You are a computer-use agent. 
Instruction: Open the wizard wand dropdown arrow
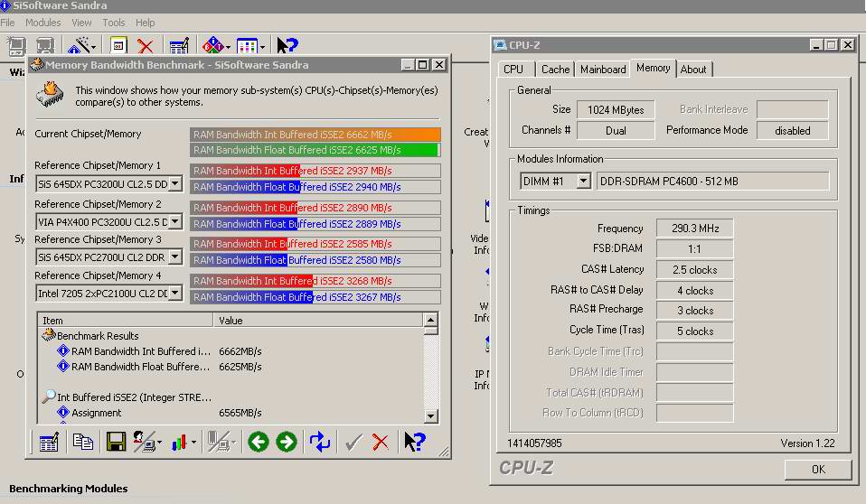point(93,48)
